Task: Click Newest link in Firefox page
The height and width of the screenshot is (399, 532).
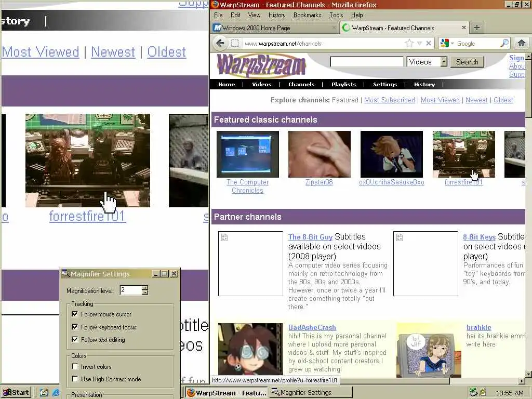Action: 476,100
